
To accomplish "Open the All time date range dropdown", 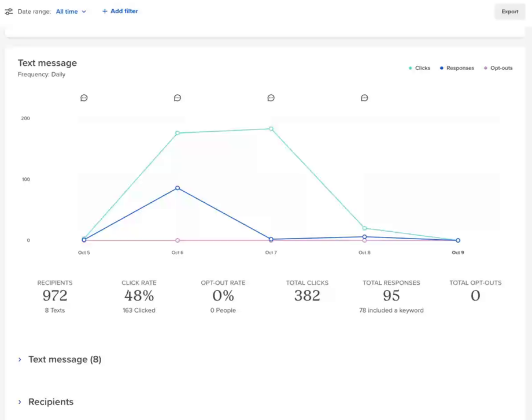I will pos(71,12).
